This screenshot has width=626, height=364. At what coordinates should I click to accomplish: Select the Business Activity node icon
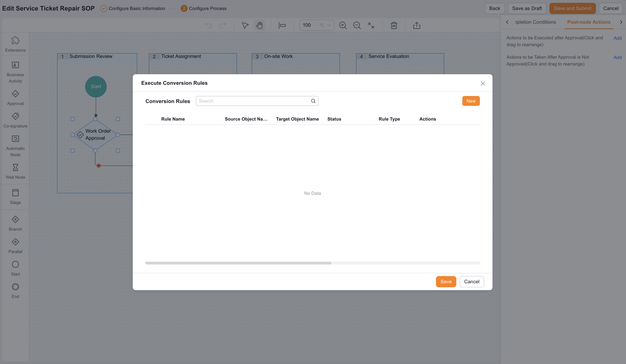[x=15, y=65]
